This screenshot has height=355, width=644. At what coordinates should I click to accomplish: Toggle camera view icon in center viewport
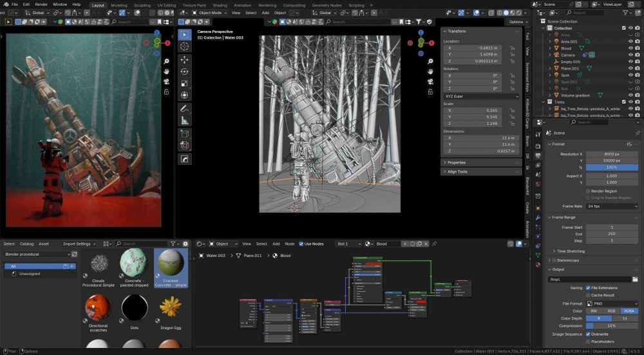click(x=430, y=81)
